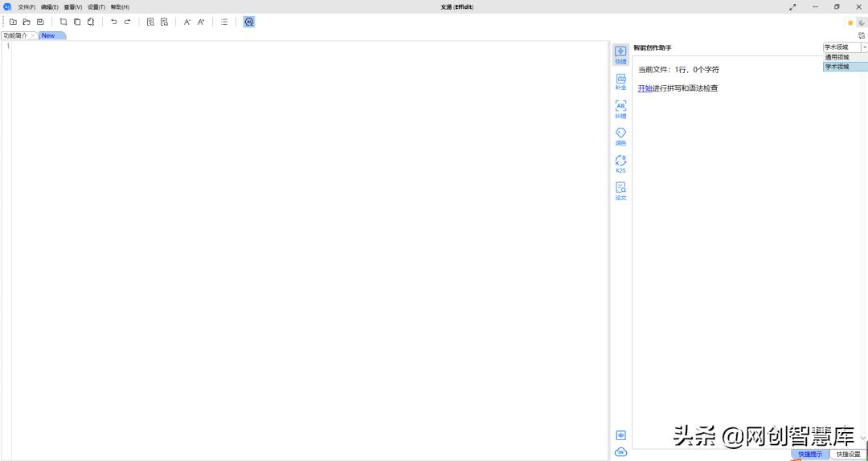The height and width of the screenshot is (461, 868).
Task: Click the open folder icon in toolbar
Action: [27, 22]
